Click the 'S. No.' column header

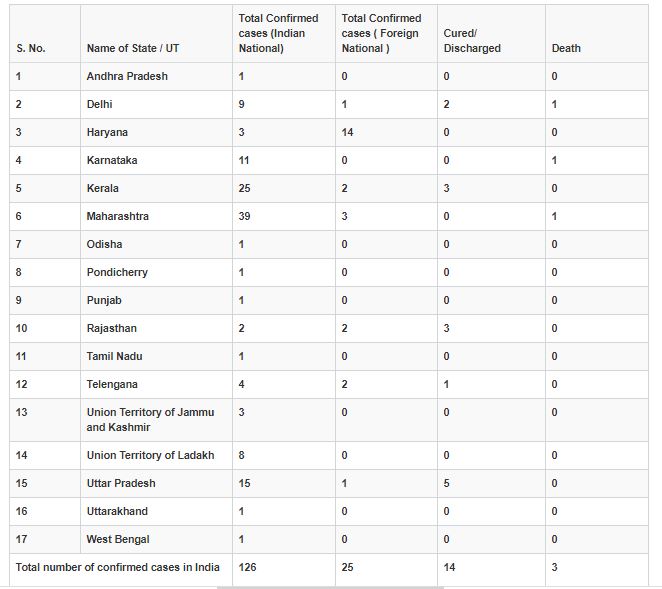(31, 48)
